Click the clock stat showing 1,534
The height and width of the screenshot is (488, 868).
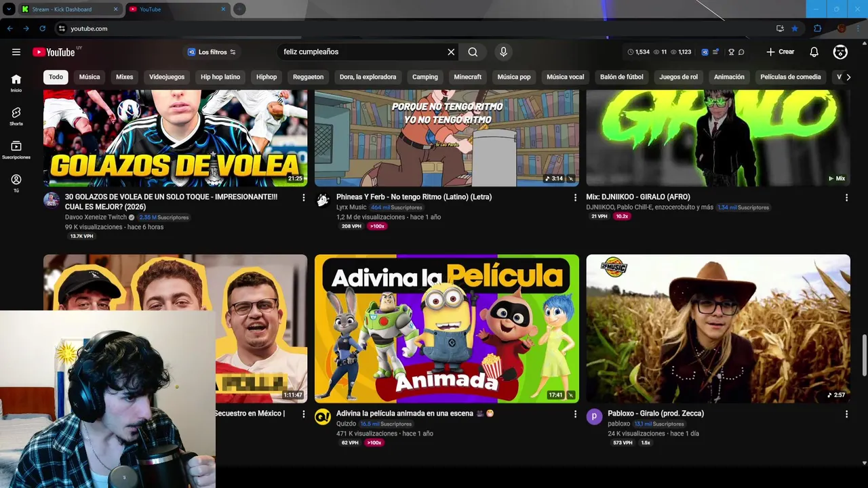(638, 52)
